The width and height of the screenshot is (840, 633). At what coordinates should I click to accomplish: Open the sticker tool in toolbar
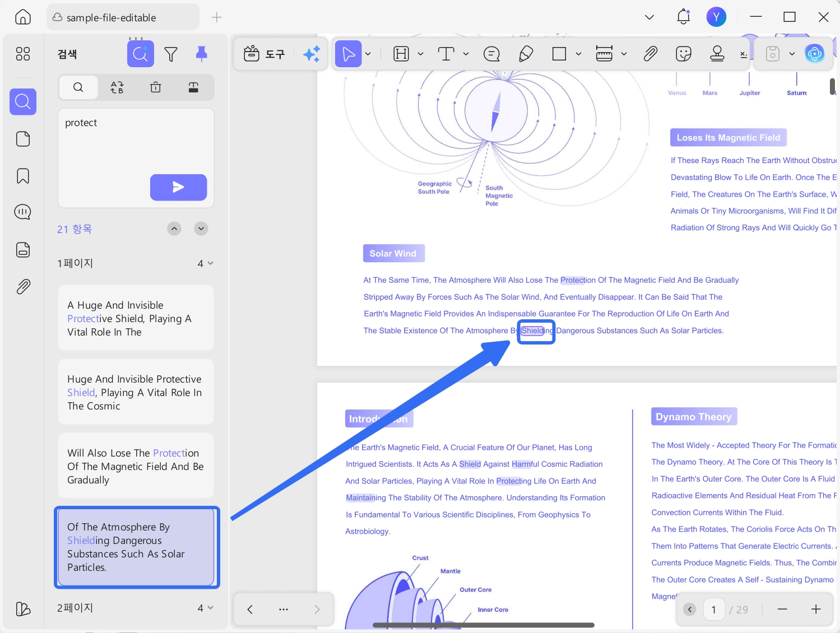click(684, 54)
